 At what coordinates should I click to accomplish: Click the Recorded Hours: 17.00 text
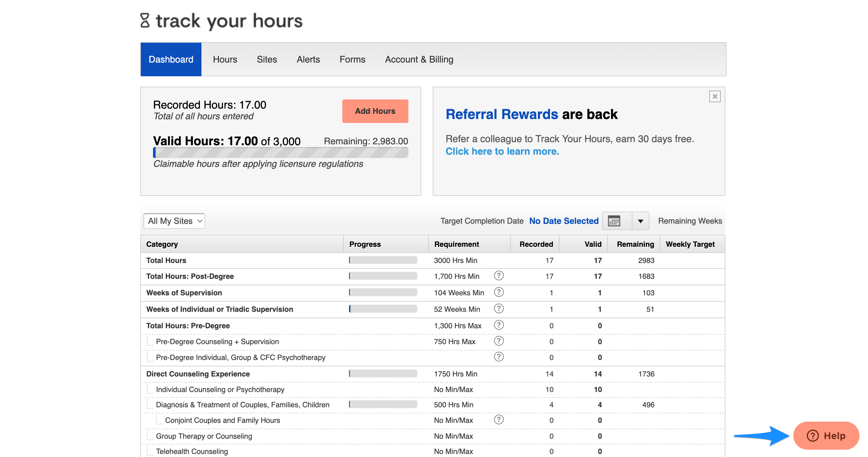(210, 105)
